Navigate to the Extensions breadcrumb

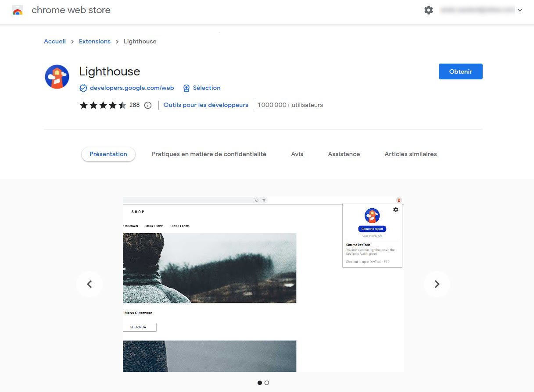(95, 41)
